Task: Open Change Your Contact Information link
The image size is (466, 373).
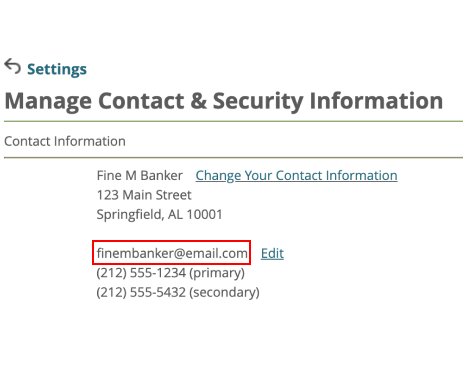Action: click(296, 176)
